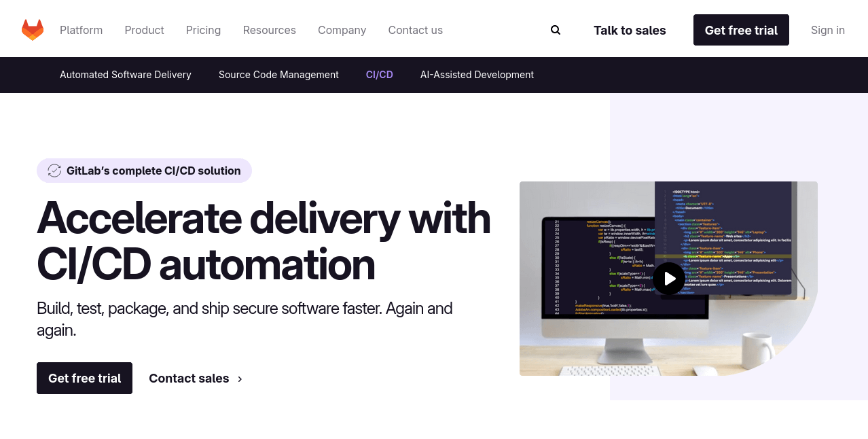Click the Get free trial button in navbar
The image size is (868, 439).
pyautogui.click(x=741, y=30)
